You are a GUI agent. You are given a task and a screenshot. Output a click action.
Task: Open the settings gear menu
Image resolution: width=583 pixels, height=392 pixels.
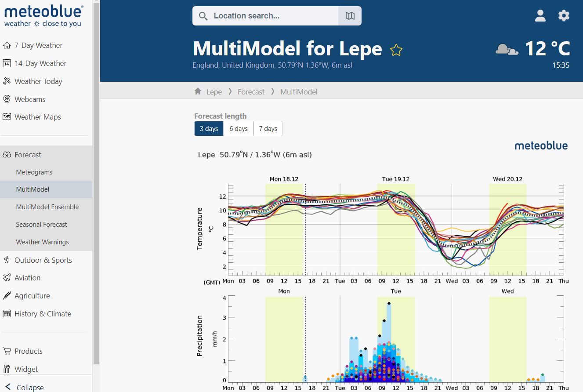(x=564, y=15)
